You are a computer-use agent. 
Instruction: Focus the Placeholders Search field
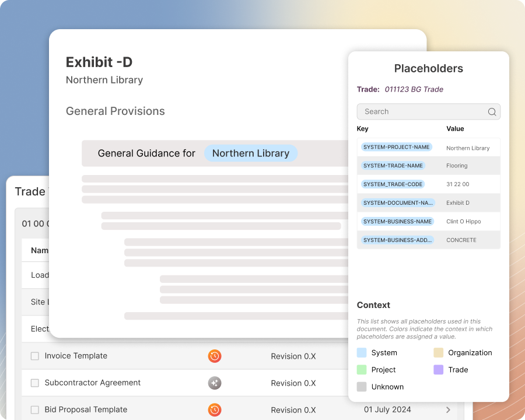429,111
